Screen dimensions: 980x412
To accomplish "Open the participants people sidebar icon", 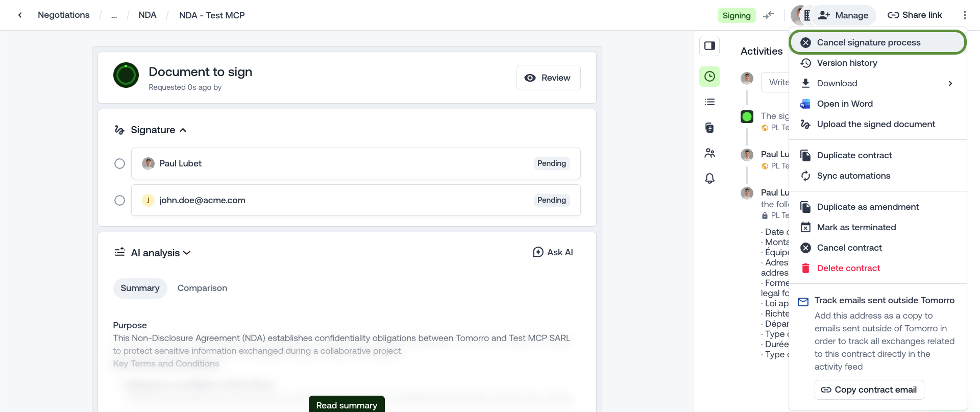I will pos(709,153).
